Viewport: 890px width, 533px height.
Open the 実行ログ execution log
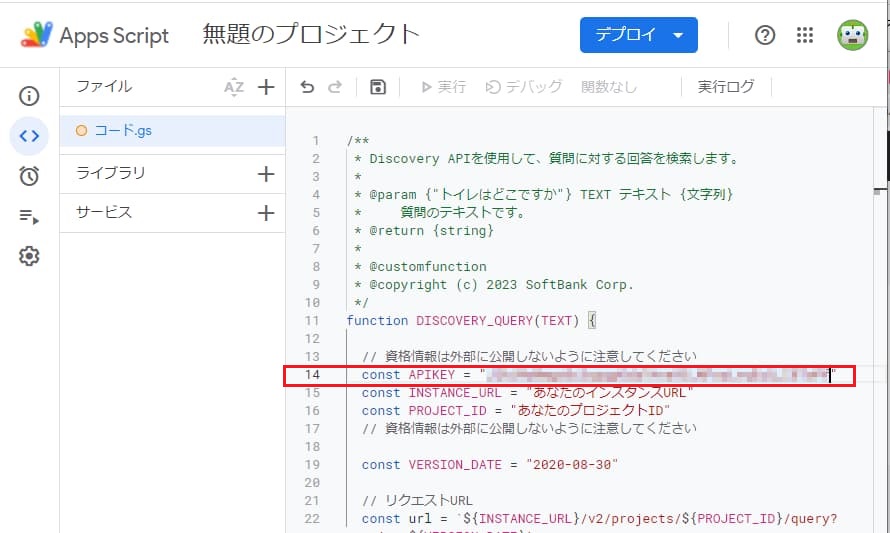pyautogui.click(x=726, y=87)
